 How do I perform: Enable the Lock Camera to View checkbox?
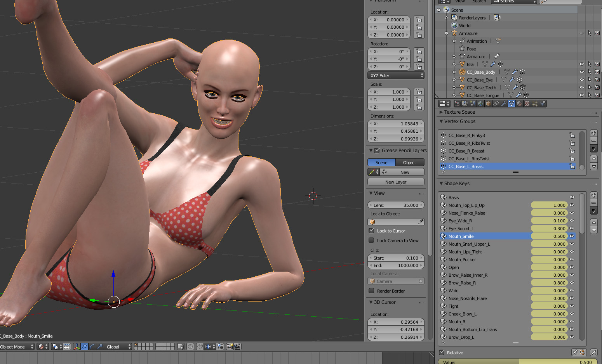(372, 240)
